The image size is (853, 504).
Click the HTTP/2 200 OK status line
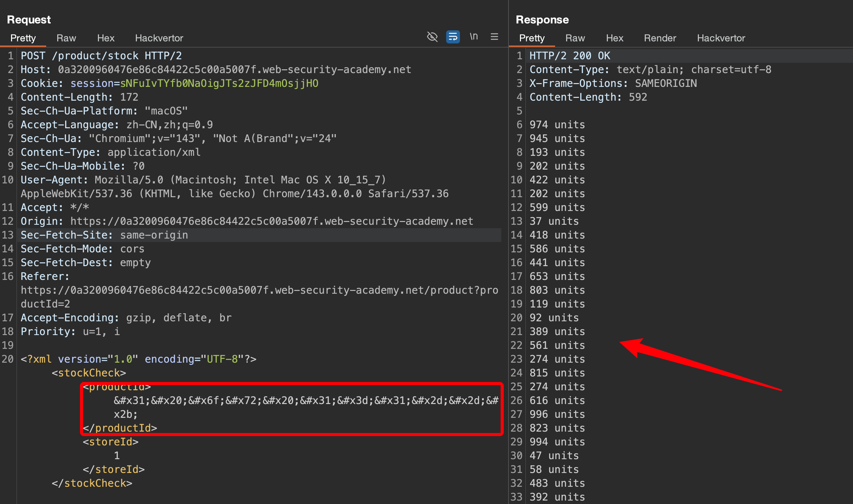click(570, 56)
